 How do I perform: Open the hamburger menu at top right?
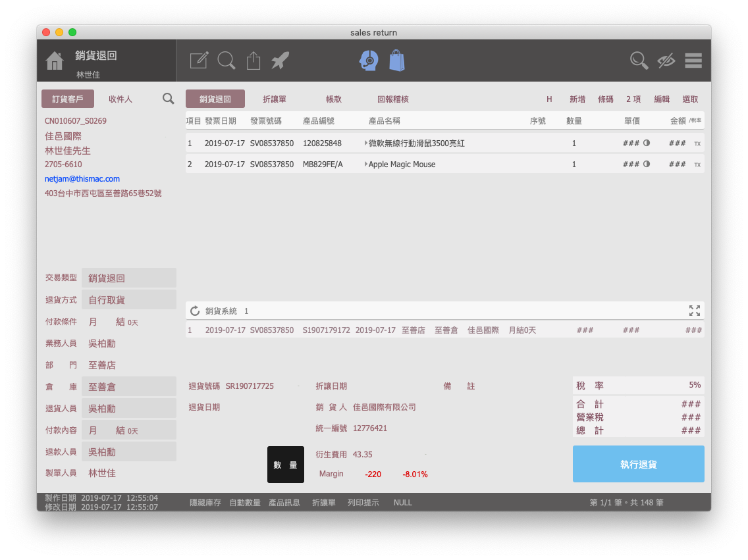[x=693, y=61]
